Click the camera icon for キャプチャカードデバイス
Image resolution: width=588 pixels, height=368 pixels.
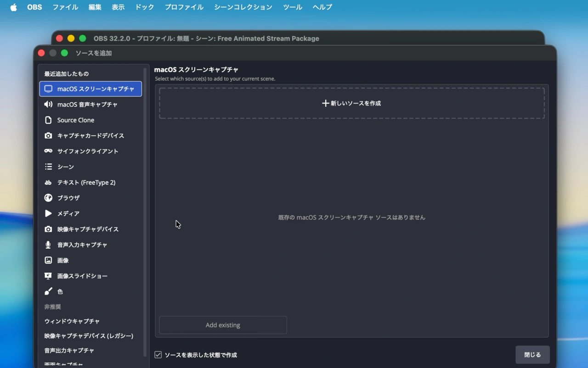point(48,136)
